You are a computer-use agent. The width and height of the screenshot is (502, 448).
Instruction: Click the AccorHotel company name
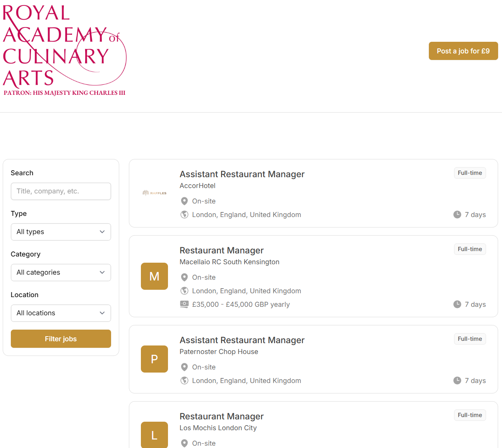tap(197, 186)
